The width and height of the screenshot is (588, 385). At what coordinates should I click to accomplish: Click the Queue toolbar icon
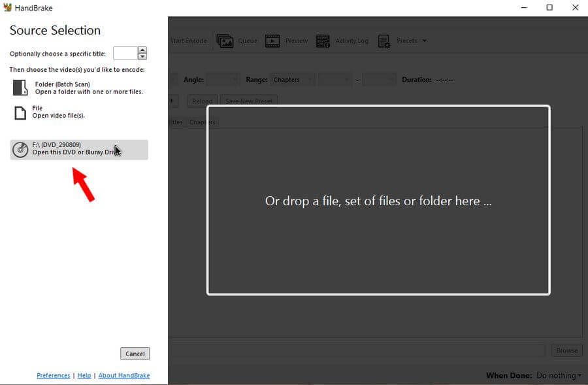click(225, 41)
